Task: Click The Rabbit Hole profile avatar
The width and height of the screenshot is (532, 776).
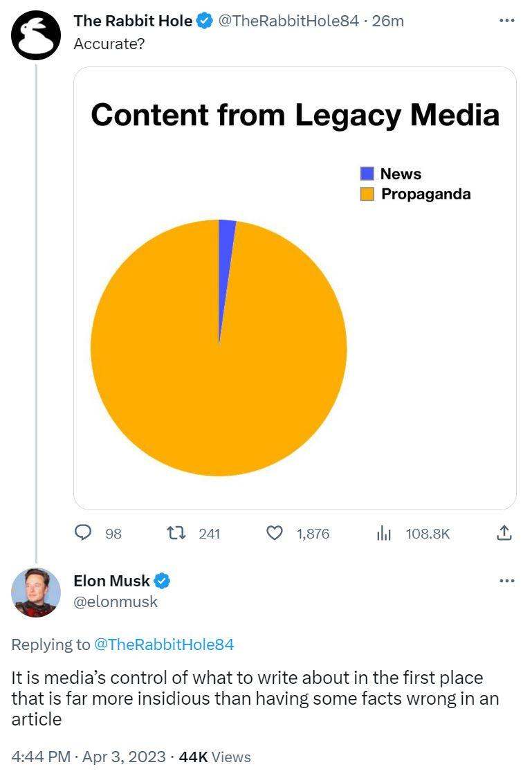Action: (36, 35)
